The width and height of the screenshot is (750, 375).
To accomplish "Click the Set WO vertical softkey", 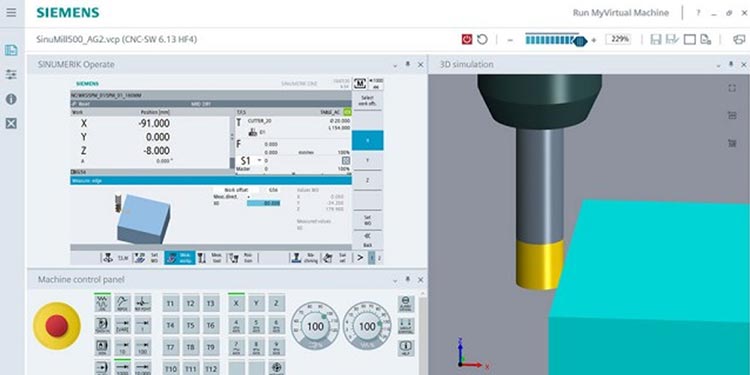I will coord(367,220).
